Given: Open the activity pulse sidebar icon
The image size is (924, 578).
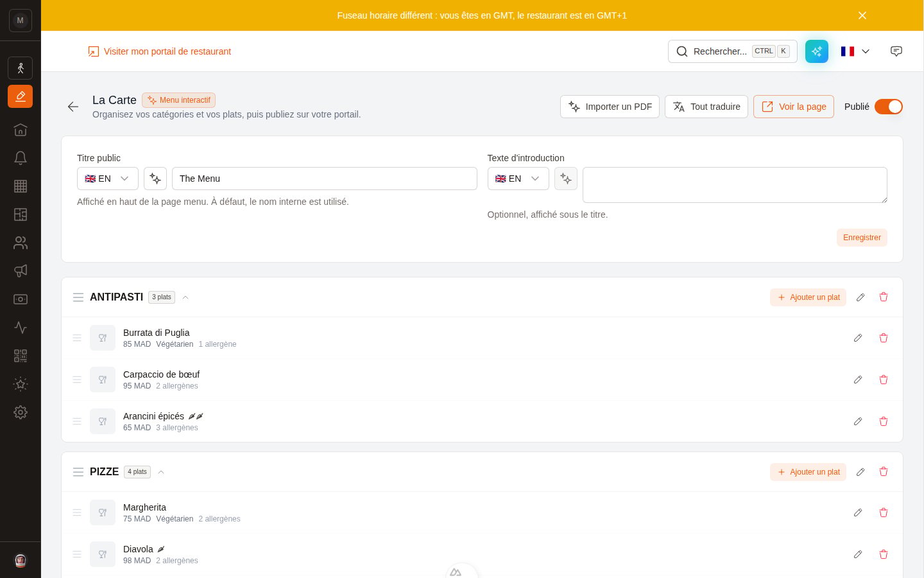Looking at the screenshot, I should pyautogui.click(x=21, y=328).
